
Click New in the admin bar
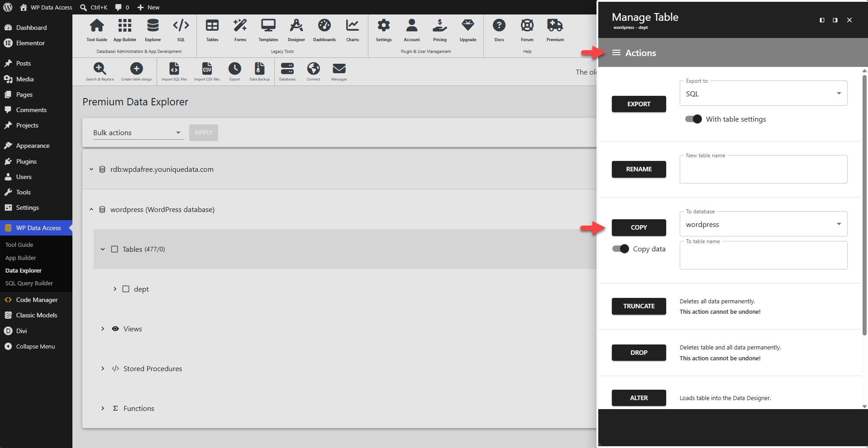[148, 7]
